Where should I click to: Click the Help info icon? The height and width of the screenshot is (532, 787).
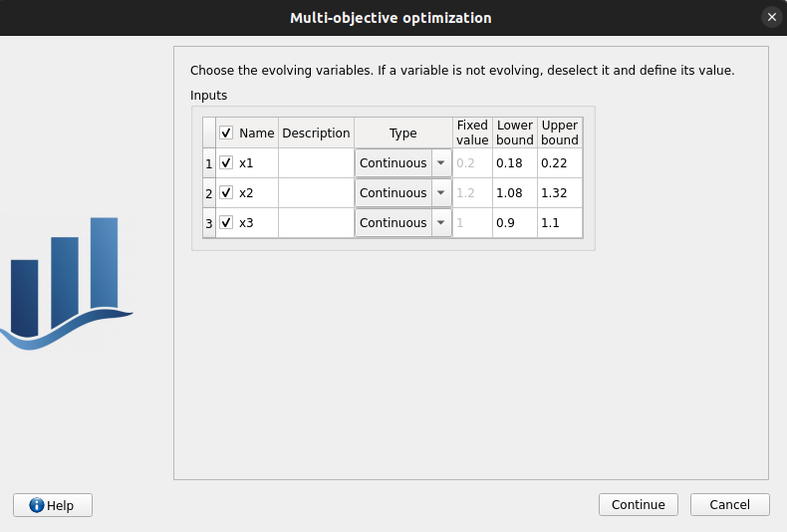[x=37, y=505]
